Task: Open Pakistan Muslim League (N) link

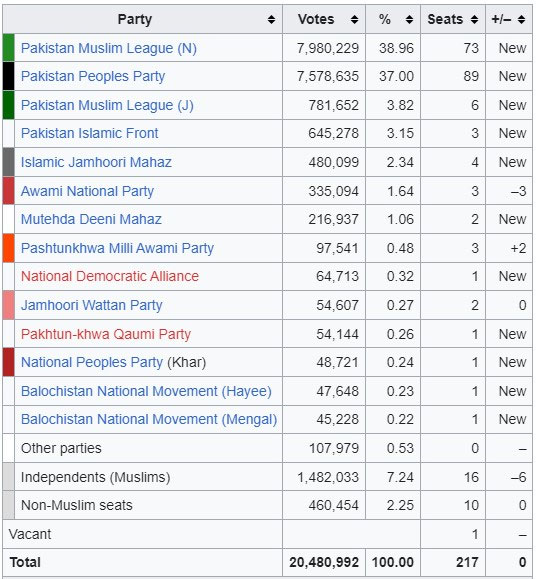Action: click(109, 48)
